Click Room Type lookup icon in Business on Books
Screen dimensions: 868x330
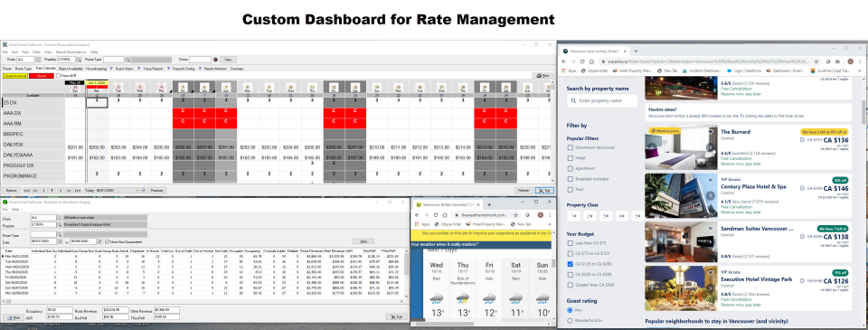pyautogui.click(x=60, y=235)
